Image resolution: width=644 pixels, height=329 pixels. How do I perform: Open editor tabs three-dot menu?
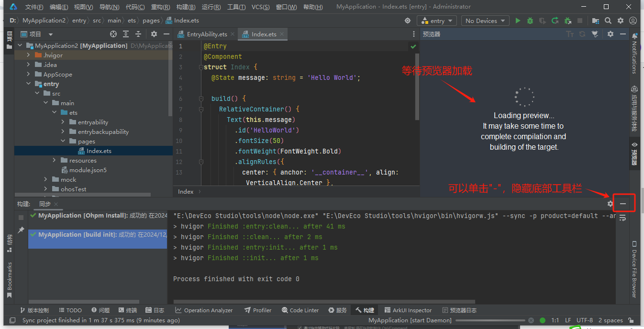[414, 34]
